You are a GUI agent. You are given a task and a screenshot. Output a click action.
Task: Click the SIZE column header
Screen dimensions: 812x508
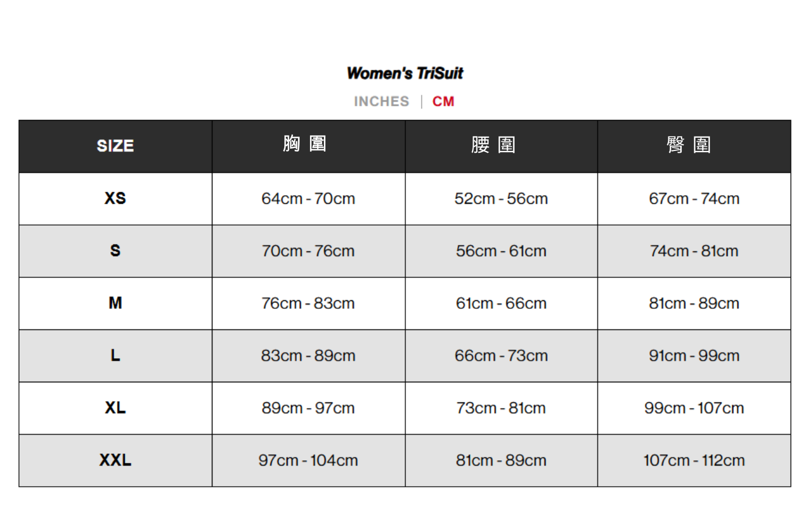tap(115, 146)
